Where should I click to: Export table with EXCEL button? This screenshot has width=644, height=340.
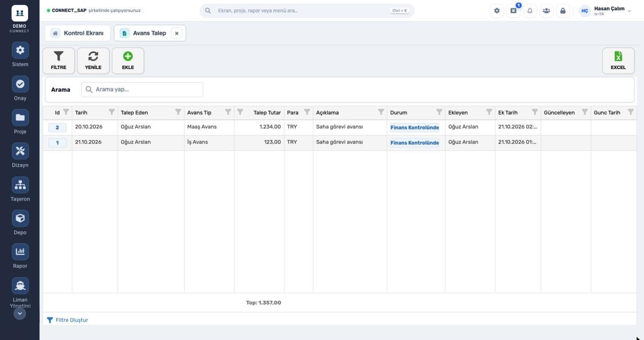click(x=618, y=61)
